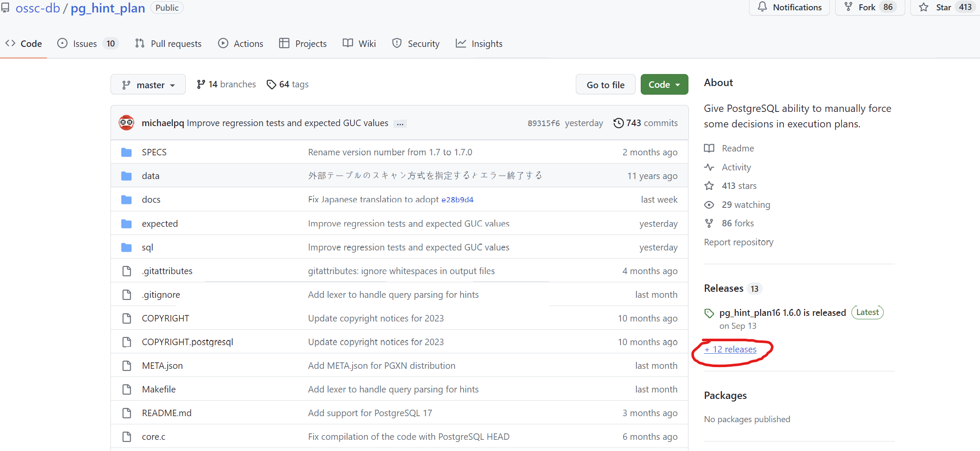Expand the commit message ellipsis
980x451 pixels.
[x=400, y=124]
